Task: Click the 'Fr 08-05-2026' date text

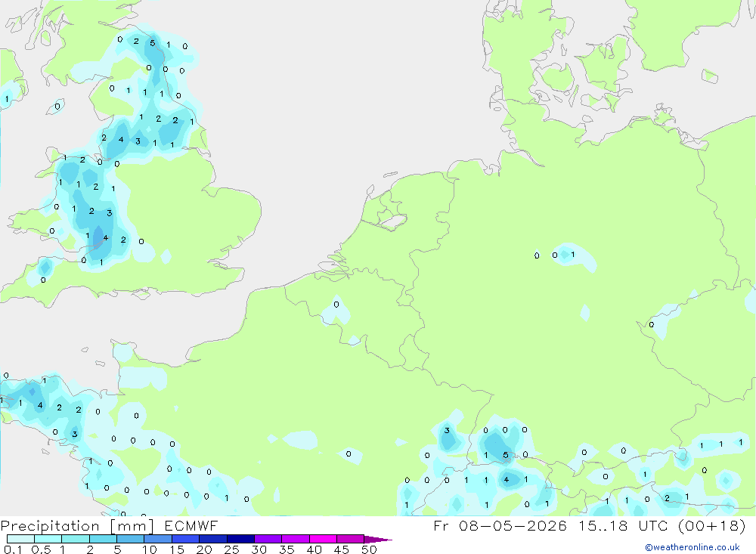Action: (500, 525)
